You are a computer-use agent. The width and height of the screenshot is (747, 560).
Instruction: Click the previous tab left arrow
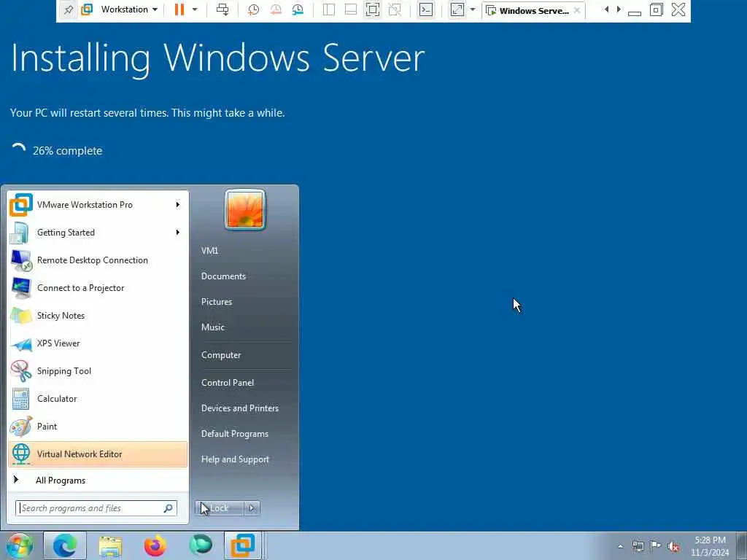coord(606,9)
